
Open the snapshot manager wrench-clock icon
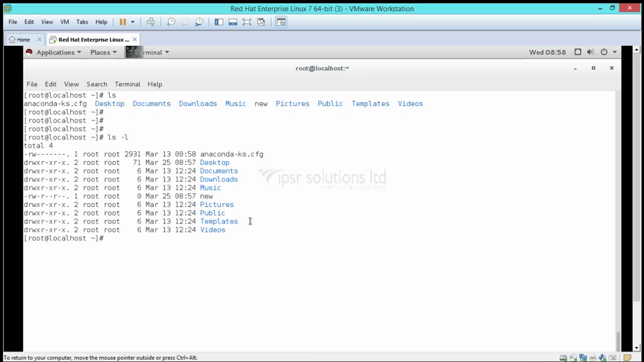point(199,22)
